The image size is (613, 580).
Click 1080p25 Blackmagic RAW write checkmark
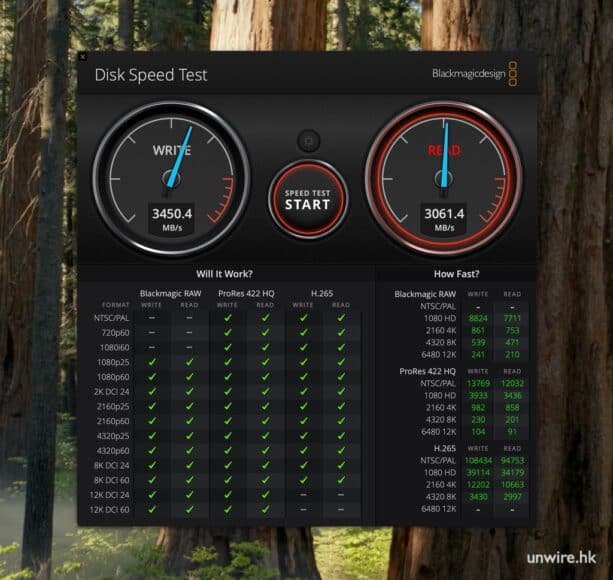[x=152, y=362]
